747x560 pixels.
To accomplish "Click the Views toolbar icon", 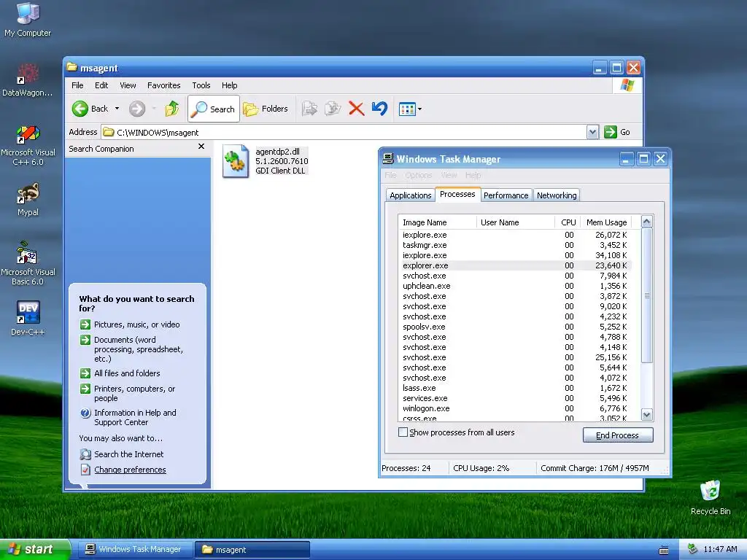I will [x=407, y=109].
